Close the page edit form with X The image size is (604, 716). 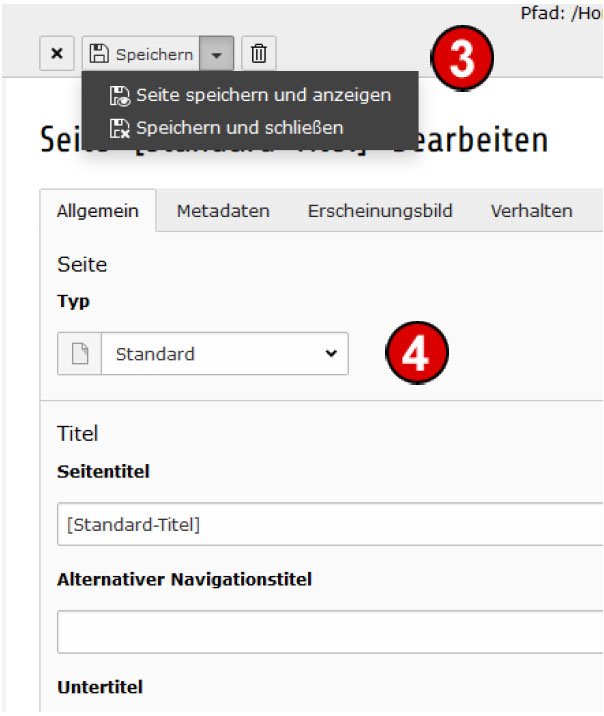57,53
